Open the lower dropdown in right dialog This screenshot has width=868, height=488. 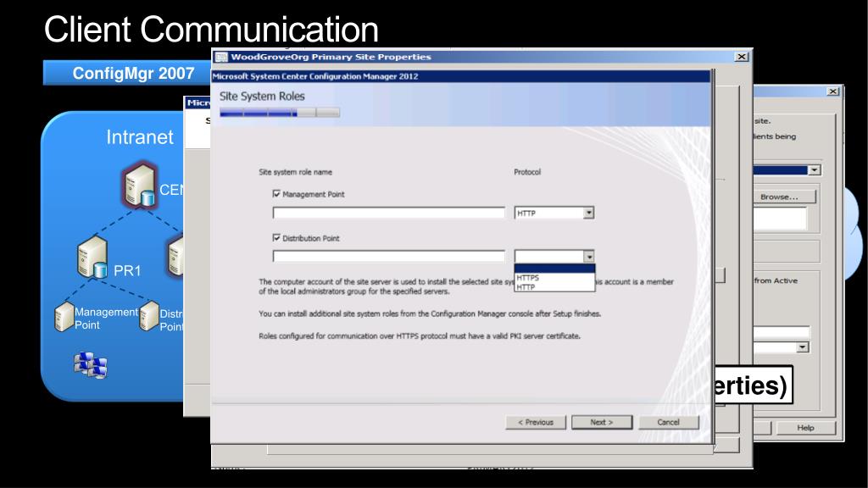(803, 347)
